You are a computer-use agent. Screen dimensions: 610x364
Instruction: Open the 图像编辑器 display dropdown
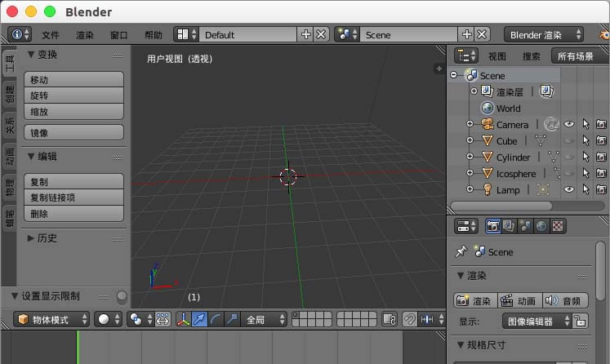tap(537, 322)
